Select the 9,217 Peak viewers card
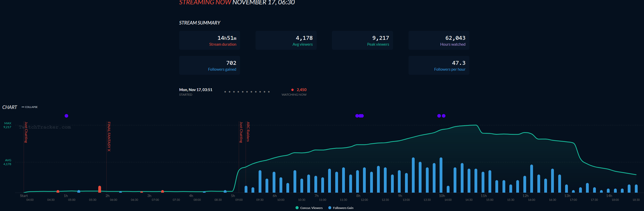Screen dimensions: 644x211 362,40
